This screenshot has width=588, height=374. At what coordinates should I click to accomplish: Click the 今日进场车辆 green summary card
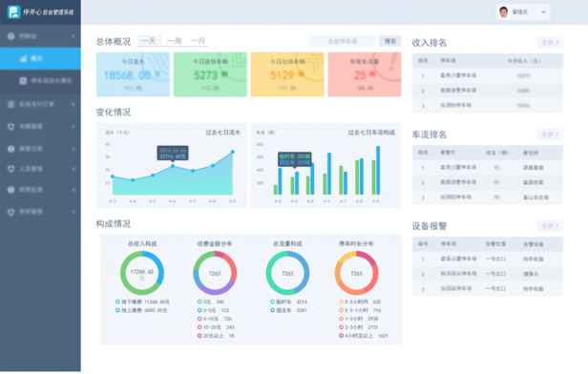[x=210, y=74]
